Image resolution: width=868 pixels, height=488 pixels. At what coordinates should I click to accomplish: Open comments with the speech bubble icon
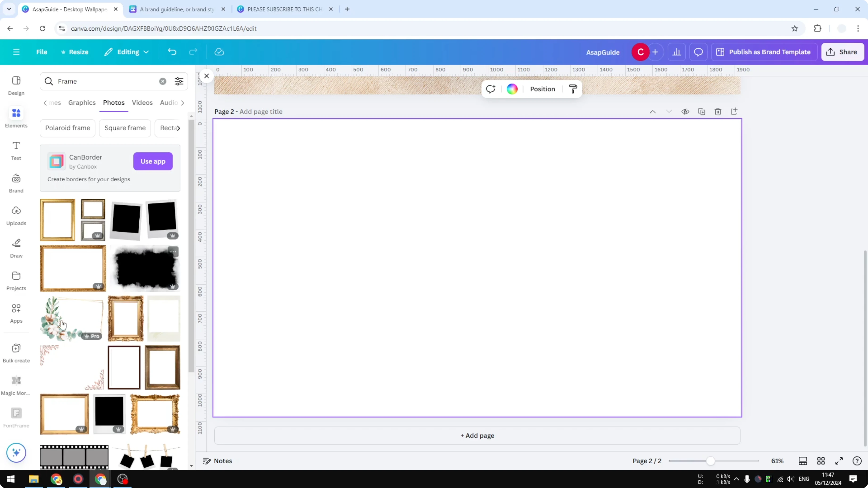(698, 52)
